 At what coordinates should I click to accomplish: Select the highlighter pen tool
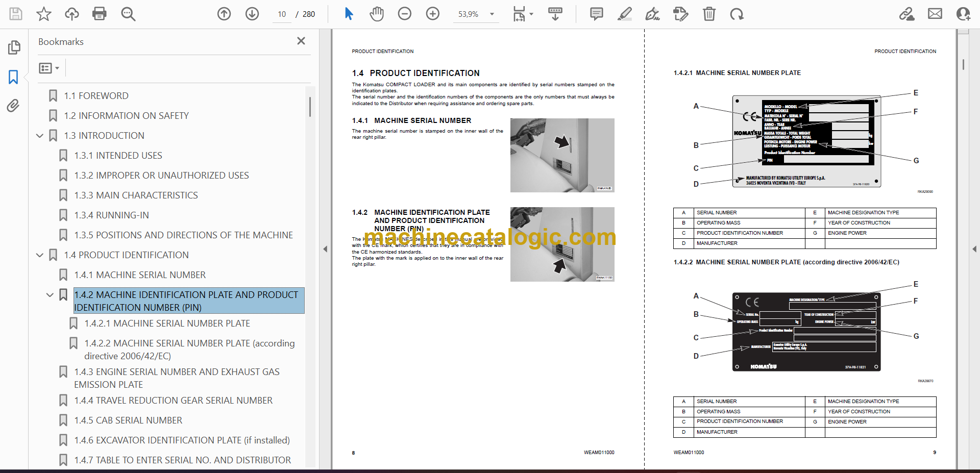click(624, 14)
